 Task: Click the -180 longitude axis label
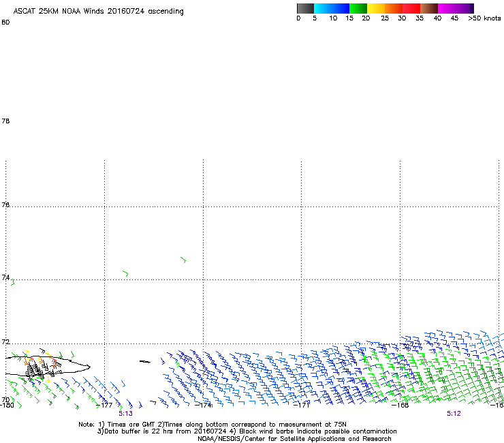[x=7, y=405]
